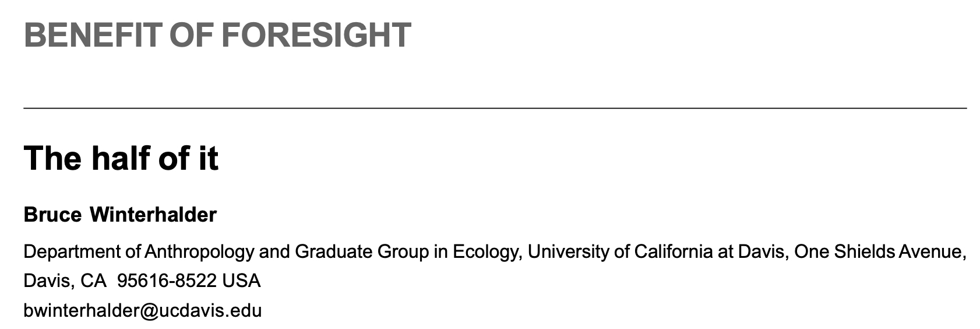Screen dimensions: 980x329
Task: Click the author name Bruce Winterhalder
Action: click(x=119, y=215)
